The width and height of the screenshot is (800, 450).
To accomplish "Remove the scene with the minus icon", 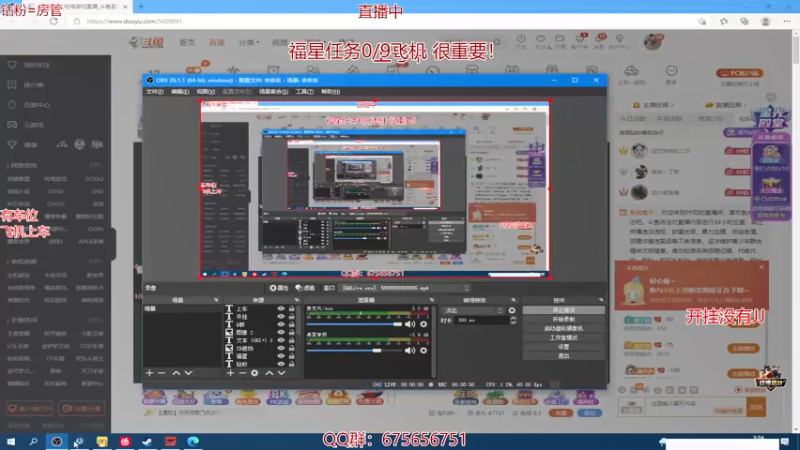I will 162,373.
